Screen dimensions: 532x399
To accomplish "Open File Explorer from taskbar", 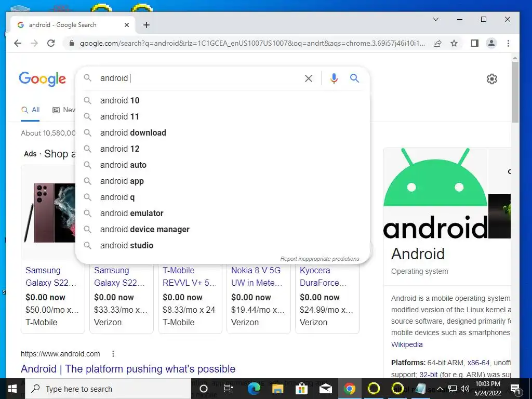I will (277, 389).
